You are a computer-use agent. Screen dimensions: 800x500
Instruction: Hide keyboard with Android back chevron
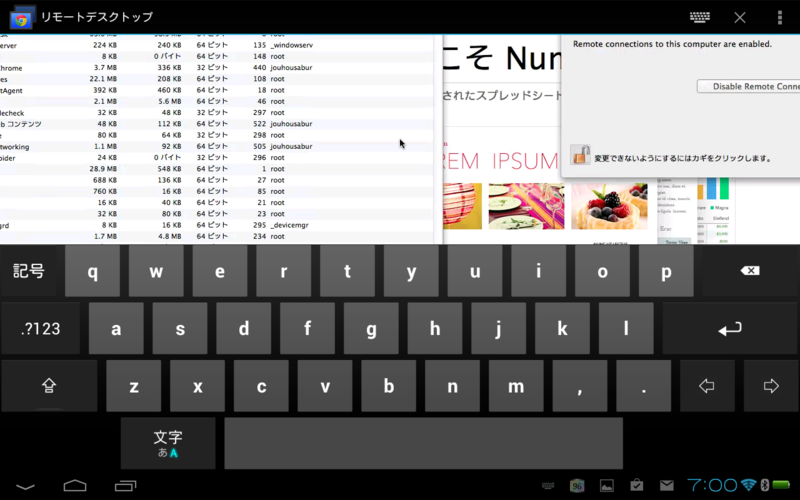[x=25, y=486]
